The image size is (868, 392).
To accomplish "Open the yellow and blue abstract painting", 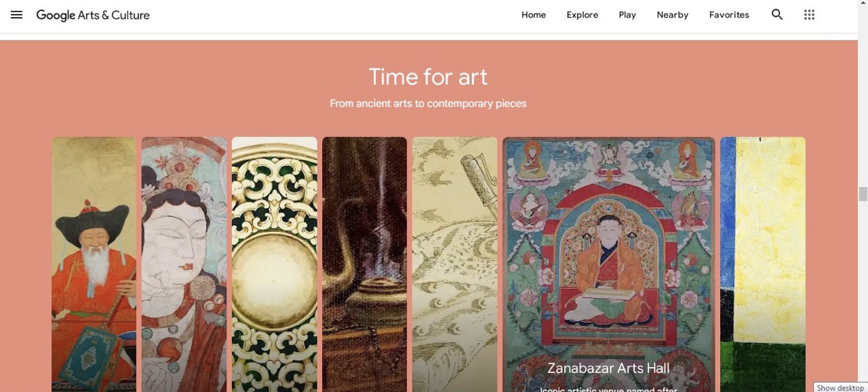I will (x=763, y=264).
